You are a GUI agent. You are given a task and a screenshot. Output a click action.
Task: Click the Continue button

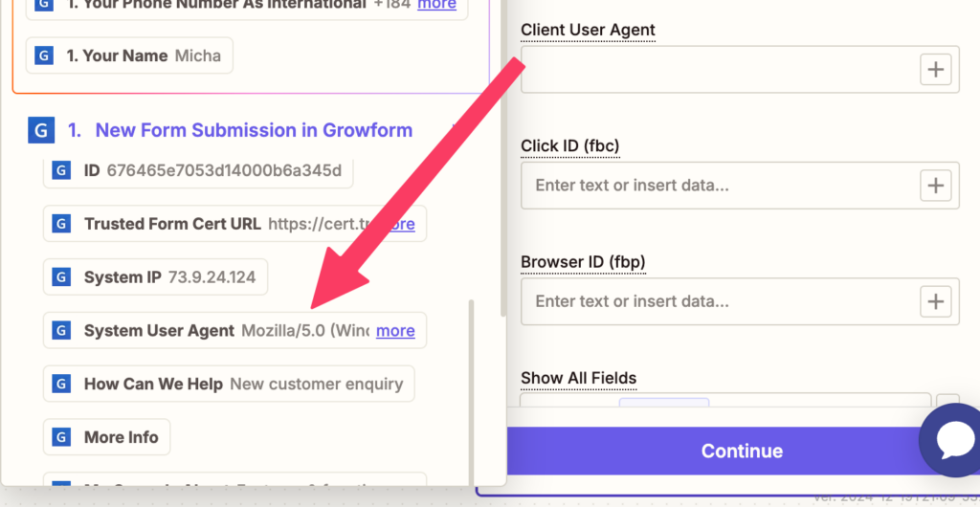click(742, 451)
